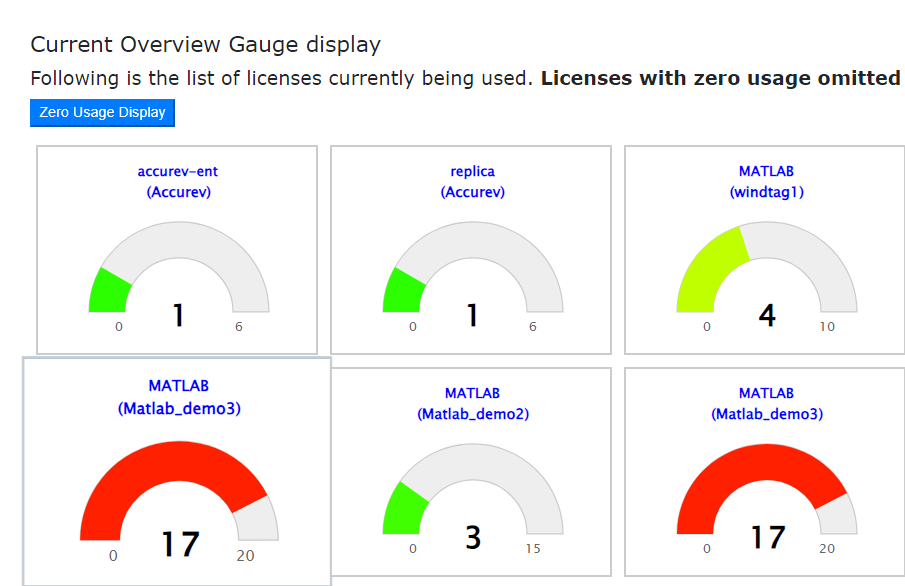Click the Zero Usage Display button
The height and width of the screenshot is (586, 905).
[102, 112]
